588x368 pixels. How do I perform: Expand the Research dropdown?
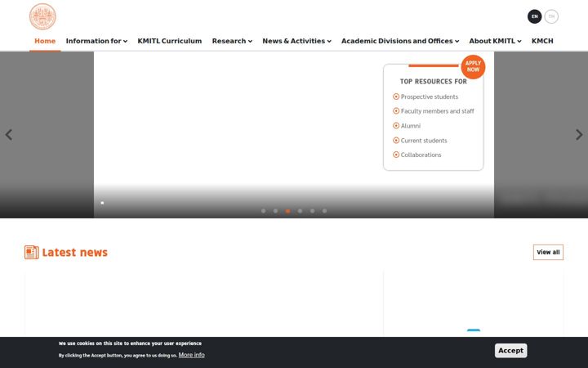[232, 41]
